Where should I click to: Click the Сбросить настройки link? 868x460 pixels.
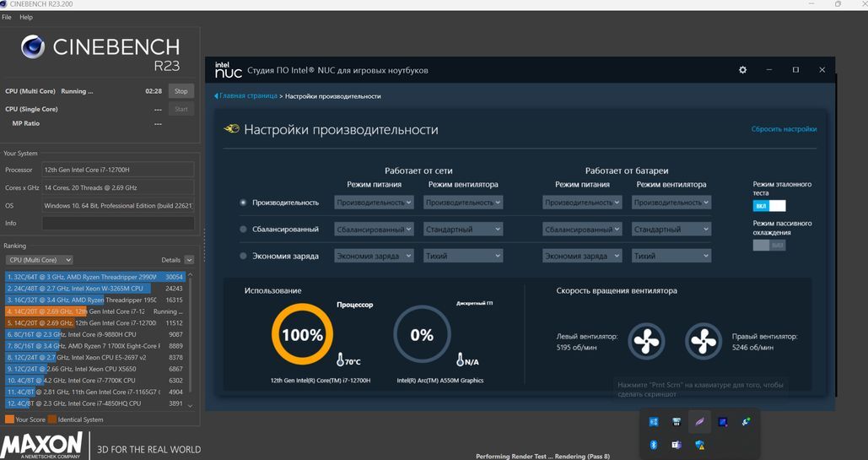click(x=784, y=129)
